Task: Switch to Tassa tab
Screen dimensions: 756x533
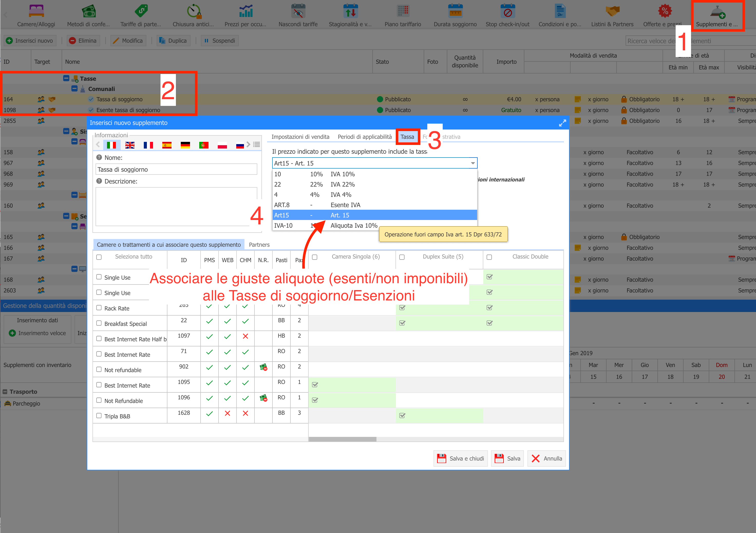Action: point(407,137)
